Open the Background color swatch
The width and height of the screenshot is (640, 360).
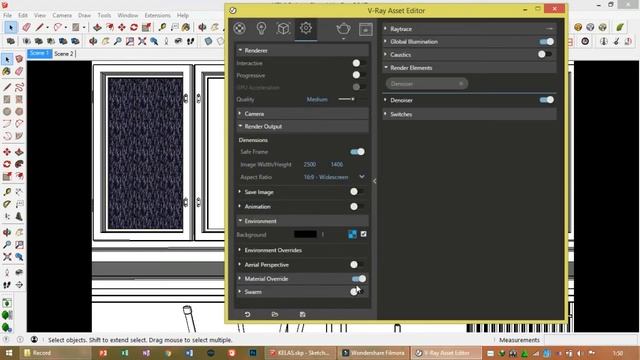pyautogui.click(x=305, y=234)
